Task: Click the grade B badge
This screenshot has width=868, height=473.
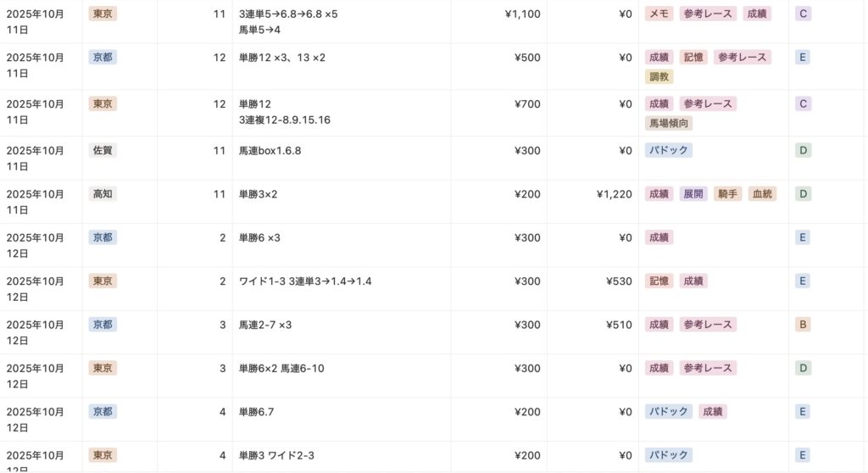Action: [802, 325]
